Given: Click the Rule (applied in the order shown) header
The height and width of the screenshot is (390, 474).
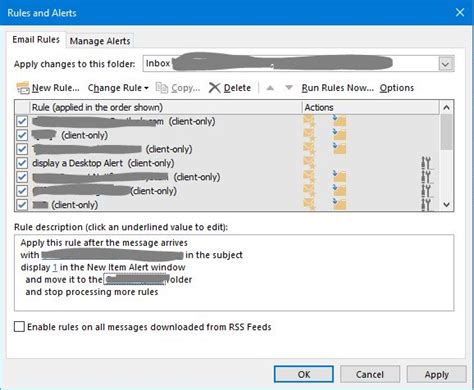Looking at the screenshot, I should click(x=166, y=107).
